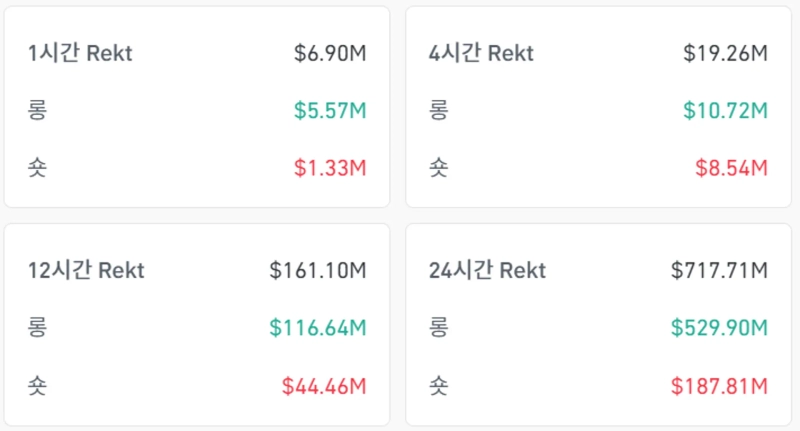
Task: Select the $6.90M total in 1시간 card
Action: point(330,53)
